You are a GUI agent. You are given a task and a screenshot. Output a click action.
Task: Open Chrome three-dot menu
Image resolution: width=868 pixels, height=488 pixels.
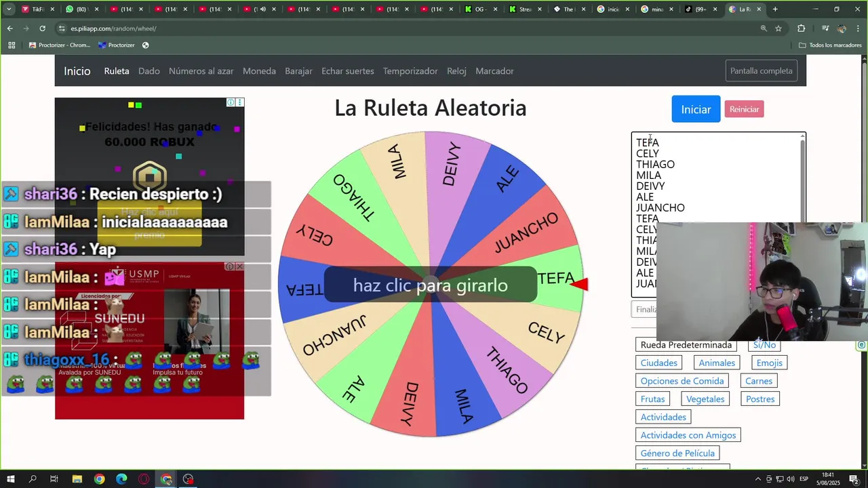[858, 28]
